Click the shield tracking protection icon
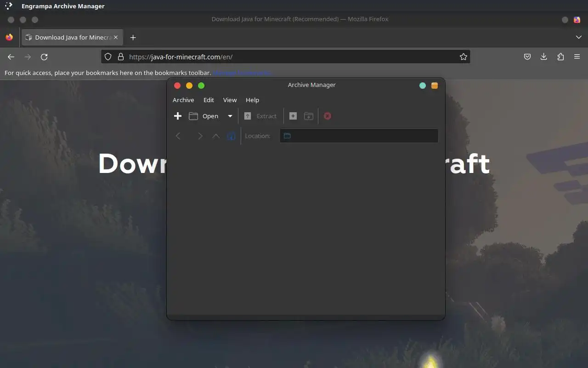588x368 pixels. coord(108,57)
